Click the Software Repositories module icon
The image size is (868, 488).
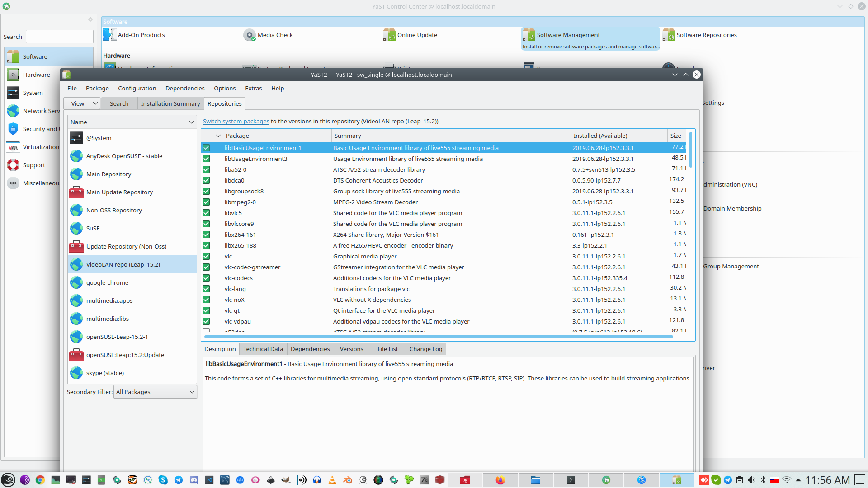coord(668,35)
